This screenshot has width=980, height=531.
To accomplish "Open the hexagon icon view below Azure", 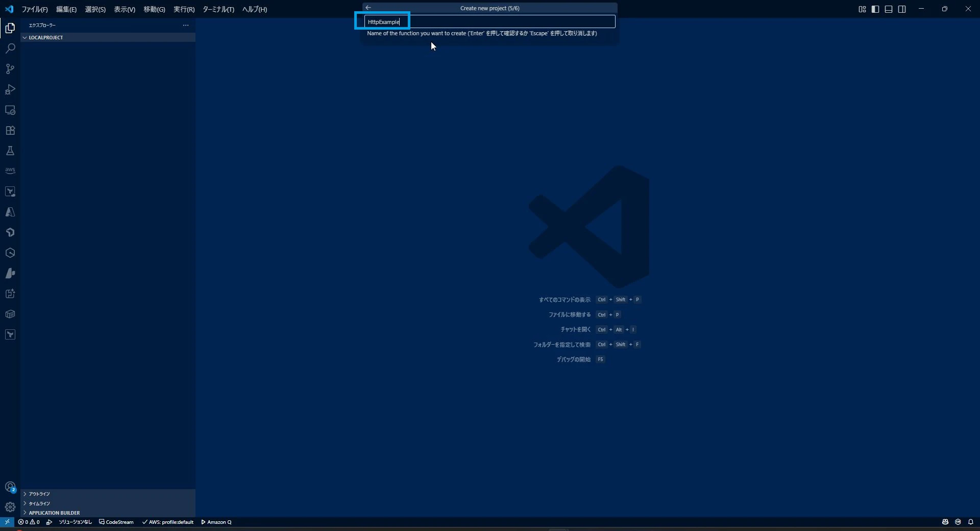I will point(10,253).
